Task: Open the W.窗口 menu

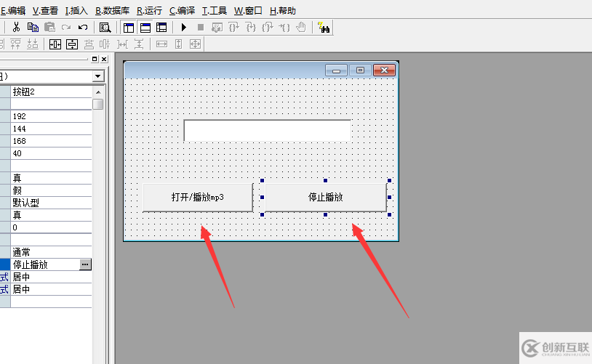Action: click(x=248, y=11)
